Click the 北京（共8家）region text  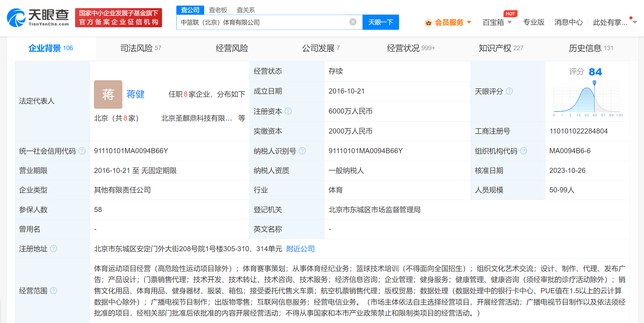coord(117,118)
